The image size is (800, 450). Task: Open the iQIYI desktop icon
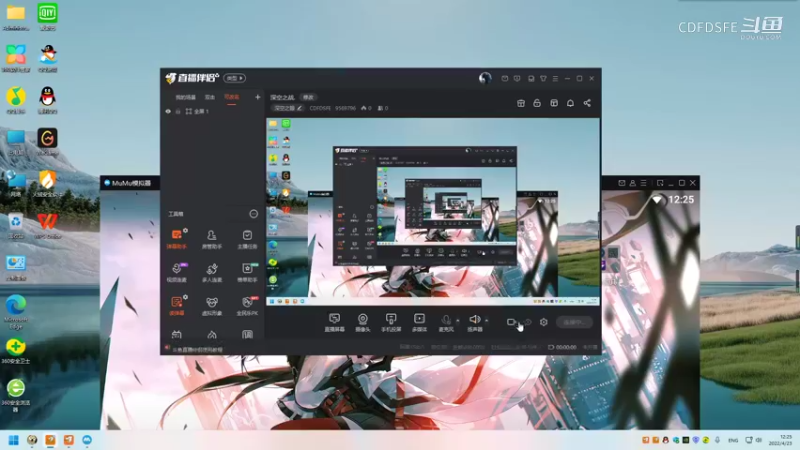pyautogui.click(x=47, y=17)
